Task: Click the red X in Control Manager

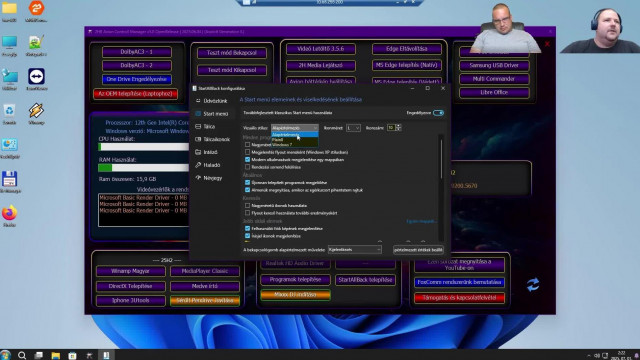Action: coord(547,44)
